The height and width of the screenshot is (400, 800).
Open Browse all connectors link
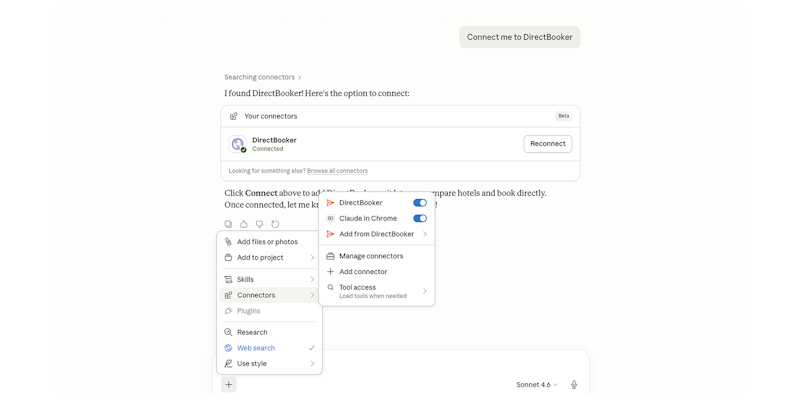[337, 171]
